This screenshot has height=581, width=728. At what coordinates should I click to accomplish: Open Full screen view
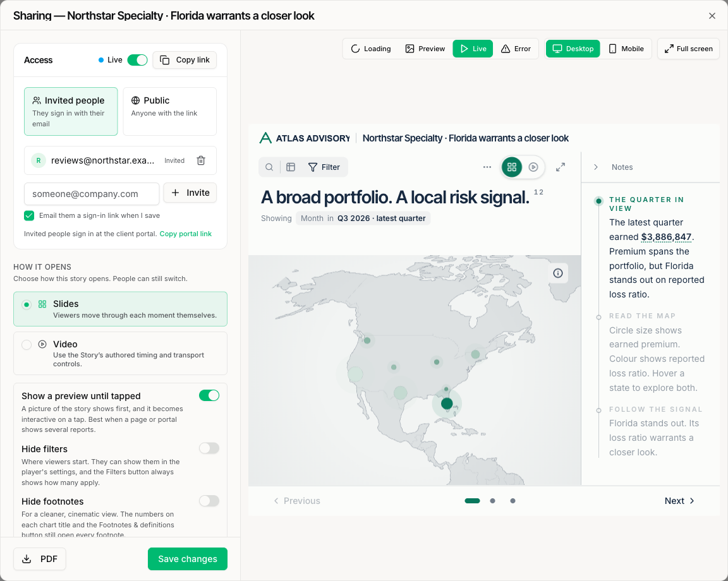coord(689,49)
